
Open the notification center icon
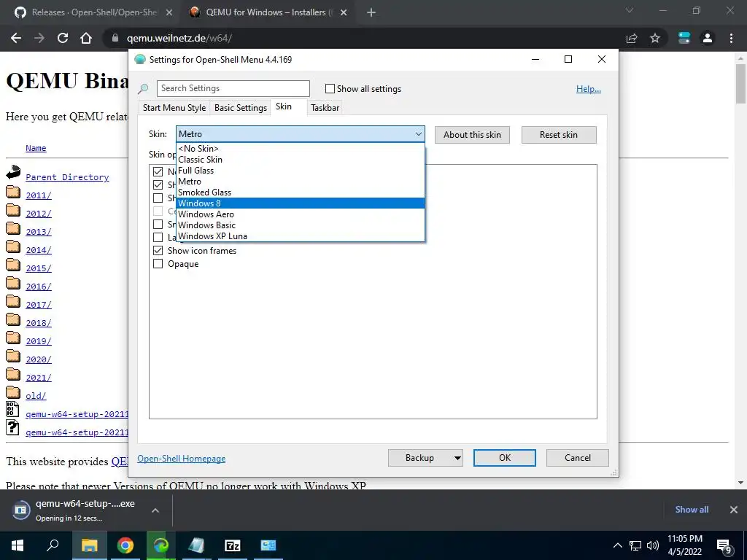point(724,547)
